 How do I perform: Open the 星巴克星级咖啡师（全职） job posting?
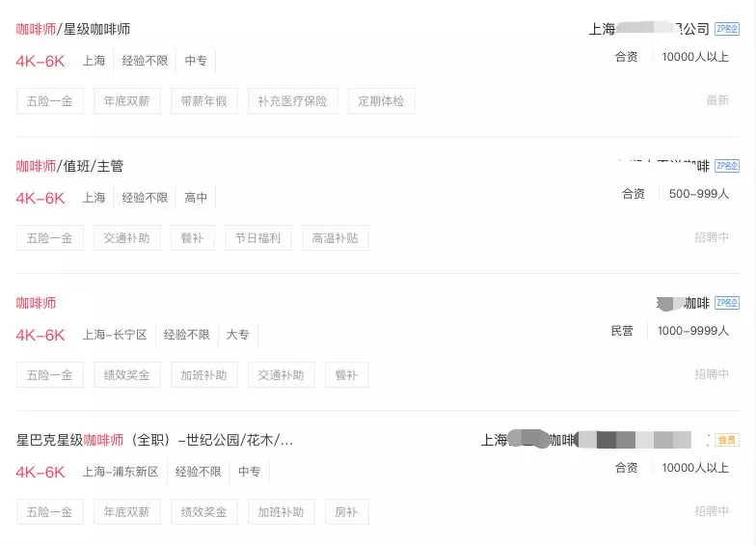(x=154, y=440)
